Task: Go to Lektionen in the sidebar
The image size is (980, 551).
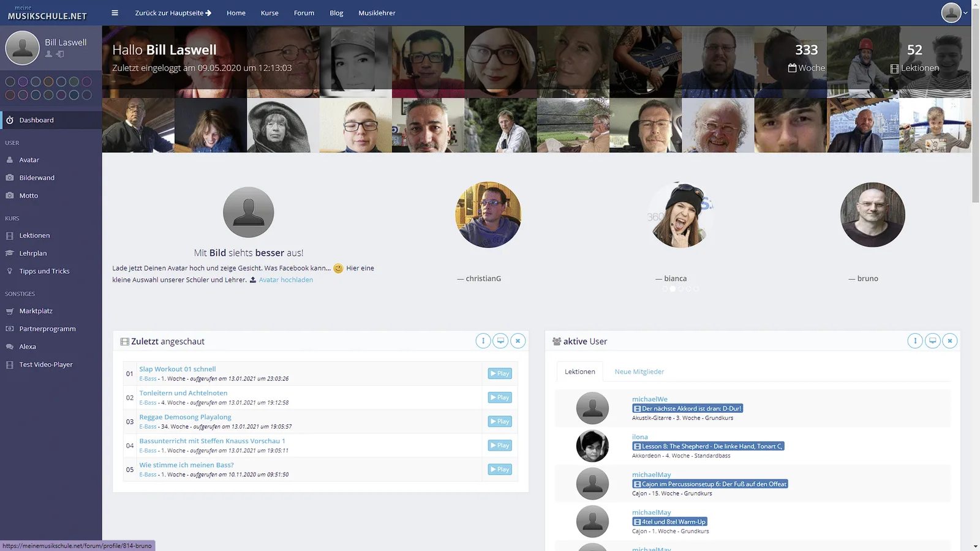Action: (x=51, y=236)
